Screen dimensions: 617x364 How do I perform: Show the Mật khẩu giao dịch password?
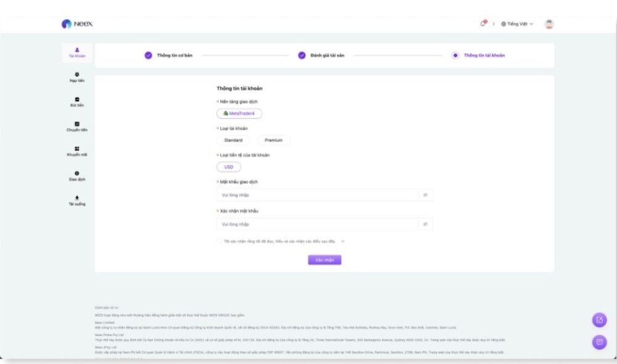425,195
